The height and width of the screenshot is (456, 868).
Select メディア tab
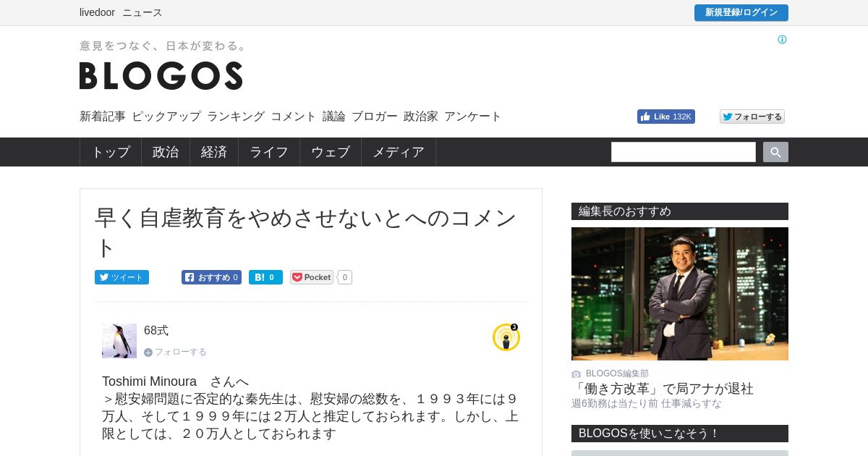[x=399, y=152]
